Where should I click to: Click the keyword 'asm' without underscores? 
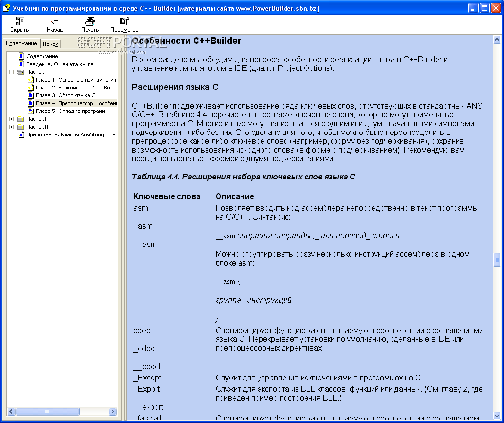coord(141,208)
